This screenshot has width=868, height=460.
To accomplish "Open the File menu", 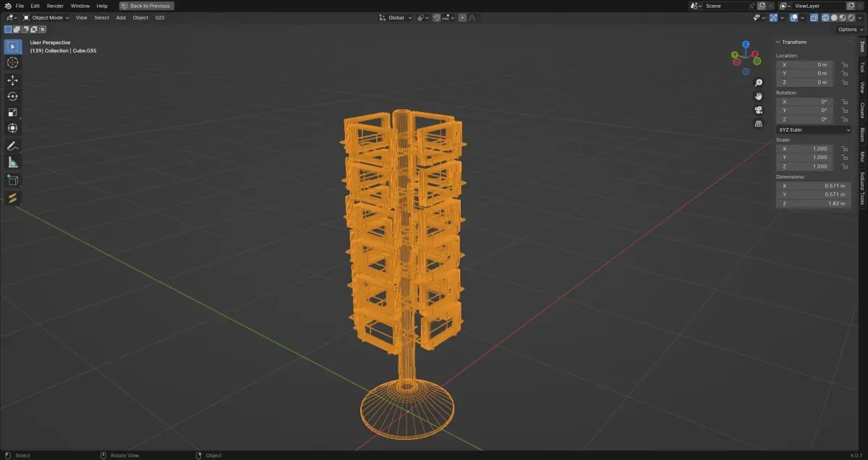I will pyautogui.click(x=20, y=6).
